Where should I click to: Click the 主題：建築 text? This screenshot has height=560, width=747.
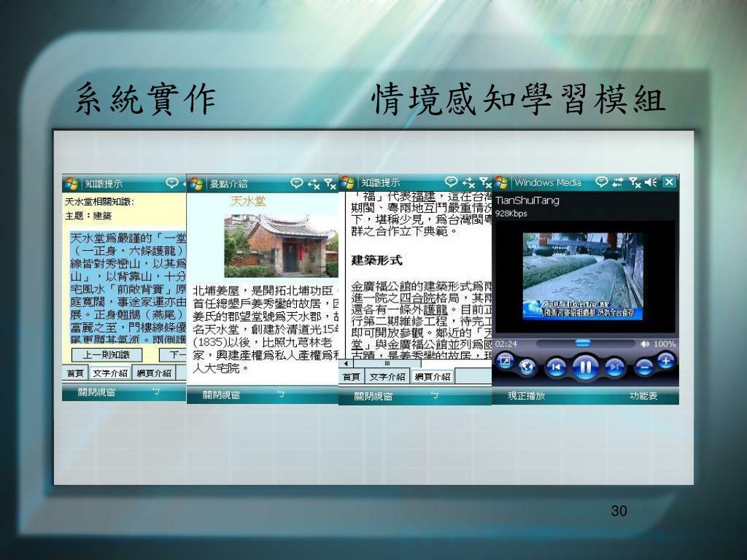[88, 216]
